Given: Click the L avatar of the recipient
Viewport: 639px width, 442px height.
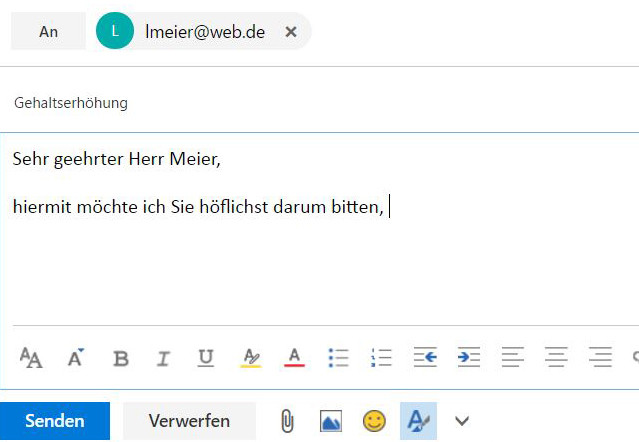Looking at the screenshot, I should (x=115, y=31).
